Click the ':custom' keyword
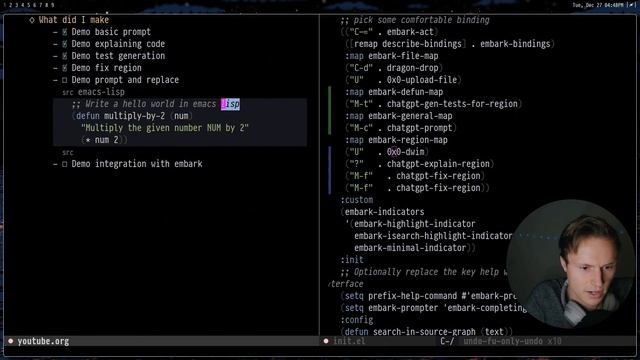The height and width of the screenshot is (360, 640). tap(357, 200)
